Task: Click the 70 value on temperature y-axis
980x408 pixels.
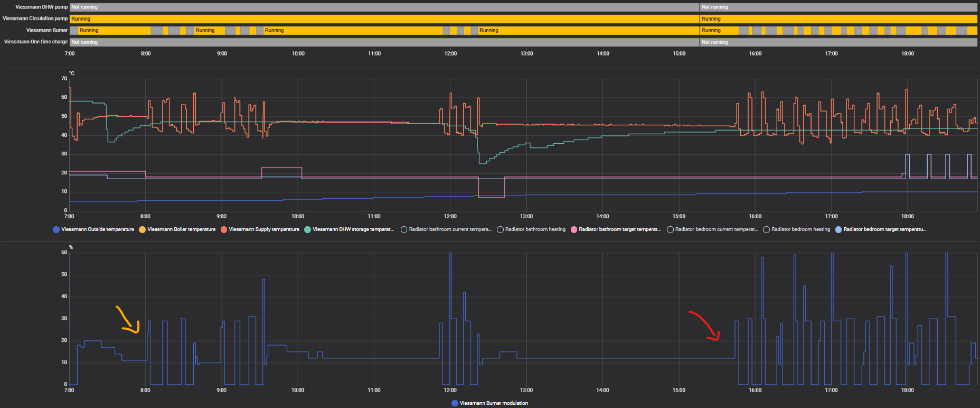Action: (x=64, y=78)
